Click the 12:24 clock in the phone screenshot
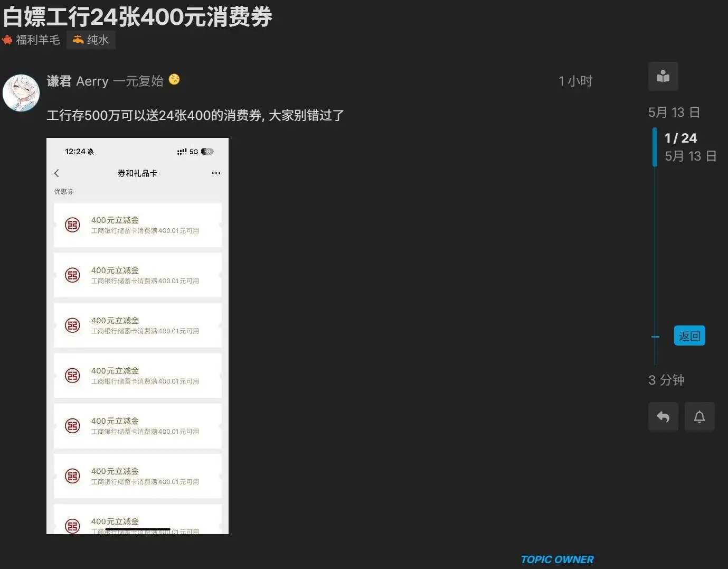728x569 pixels. pyautogui.click(x=75, y=151)
